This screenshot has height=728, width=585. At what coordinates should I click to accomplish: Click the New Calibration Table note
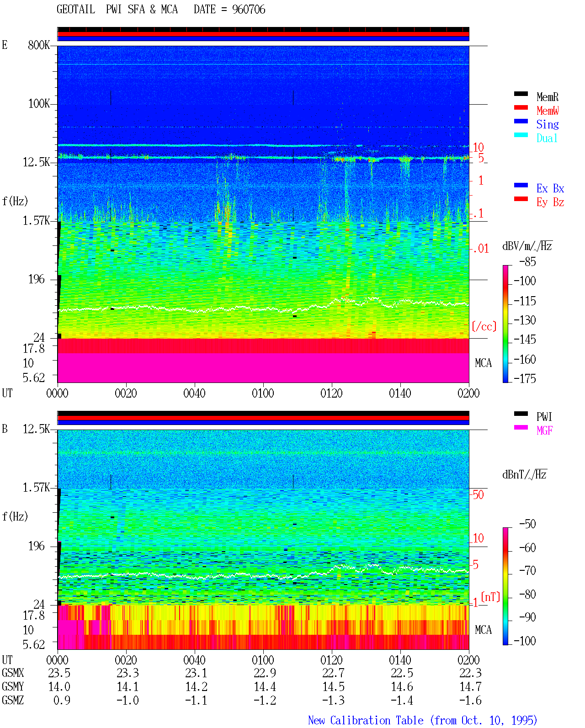coord(423,720)
